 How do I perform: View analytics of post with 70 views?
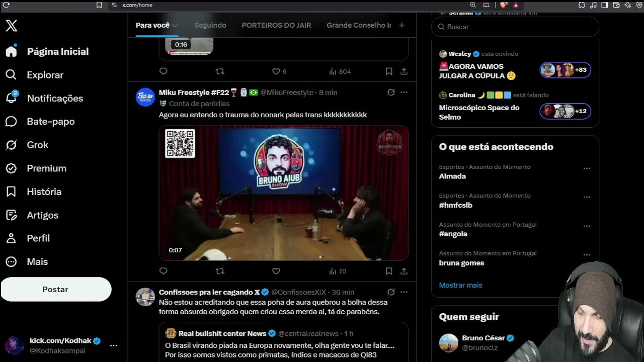[338, 271]
